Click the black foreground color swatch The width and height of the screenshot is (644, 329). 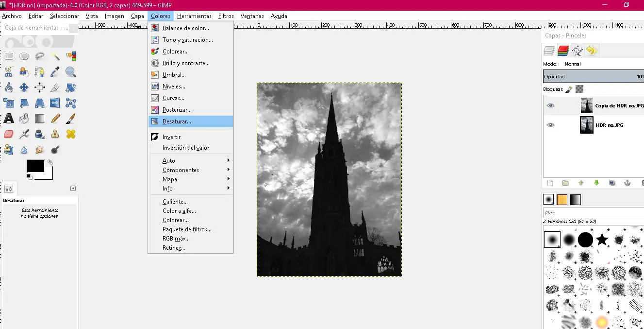click(x=35, y=166)
